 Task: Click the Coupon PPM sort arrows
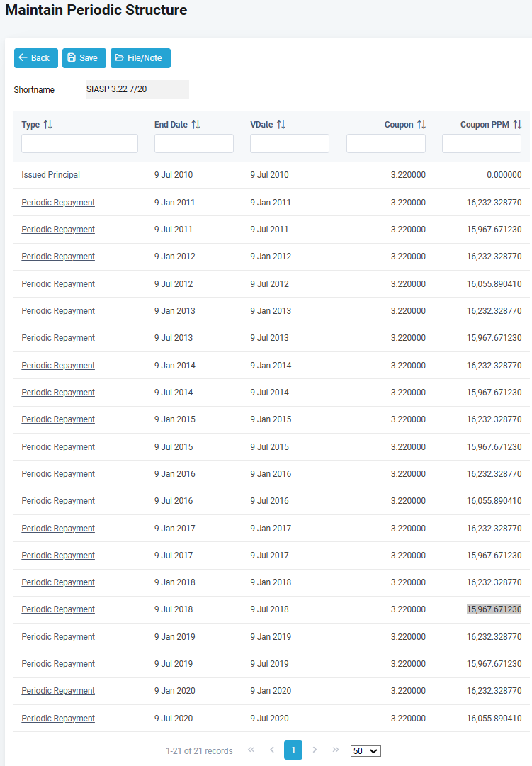(517, 125)
